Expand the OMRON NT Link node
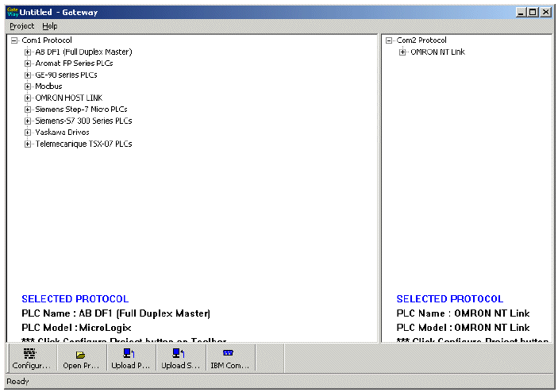The image size is (558, 392). [x=402, y=52]
